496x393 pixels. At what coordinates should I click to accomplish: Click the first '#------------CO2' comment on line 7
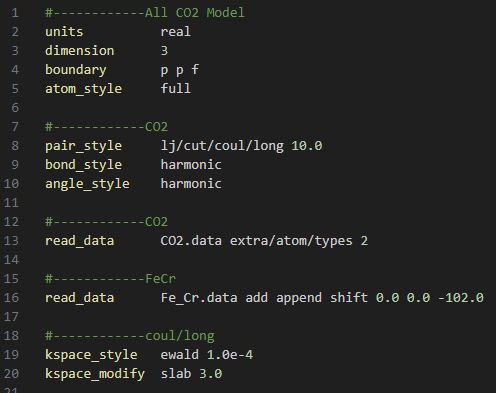[107, 127]
